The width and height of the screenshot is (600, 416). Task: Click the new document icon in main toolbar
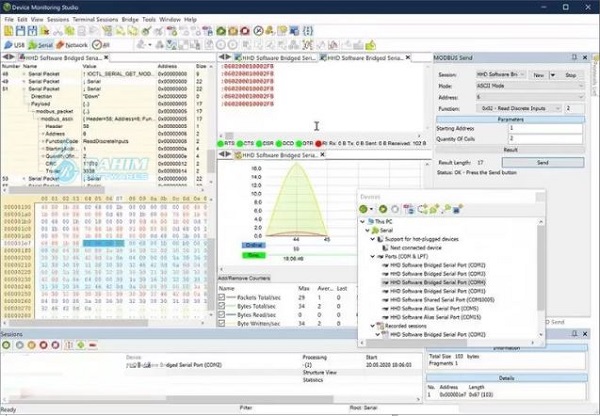[x=8, y=31]
